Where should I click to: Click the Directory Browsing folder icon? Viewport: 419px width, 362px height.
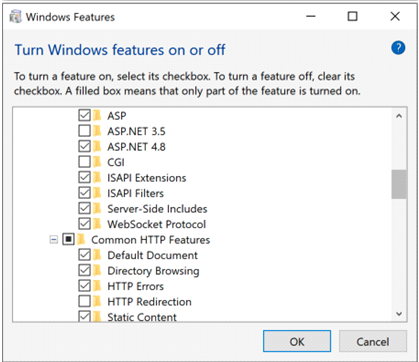point(97,271)
